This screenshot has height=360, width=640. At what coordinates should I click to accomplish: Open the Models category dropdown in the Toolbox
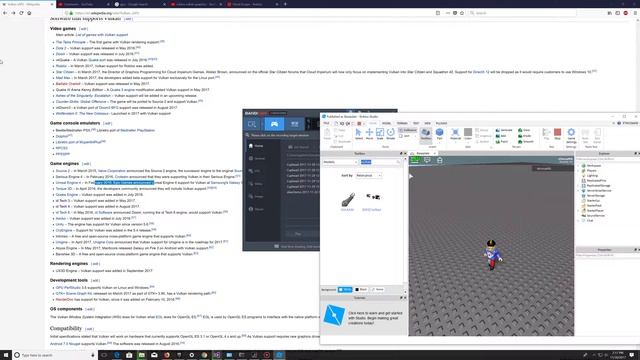coord(340,162)
